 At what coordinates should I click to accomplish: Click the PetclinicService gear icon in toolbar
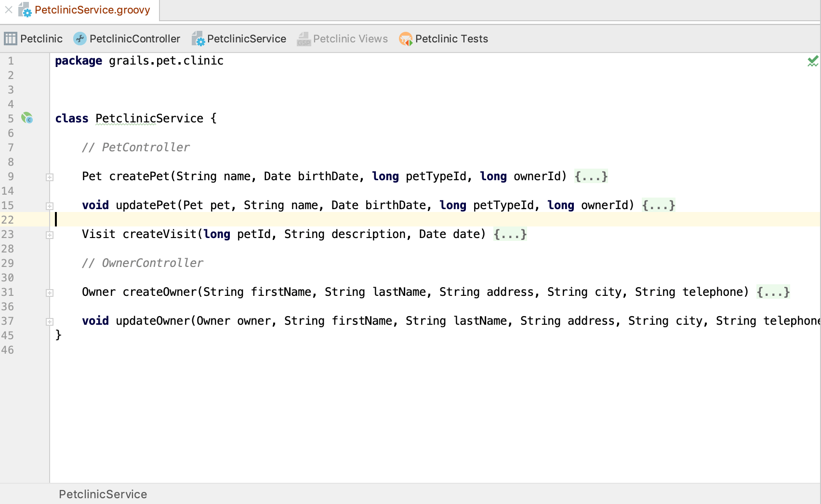198,39
